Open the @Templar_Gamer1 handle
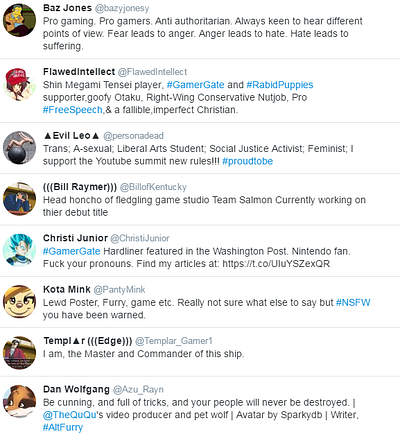 pos(174,341)
